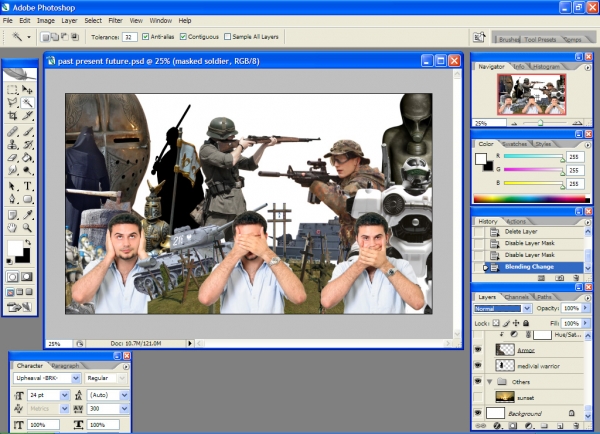Open the Tool Presets palette tab

(540, 39)
